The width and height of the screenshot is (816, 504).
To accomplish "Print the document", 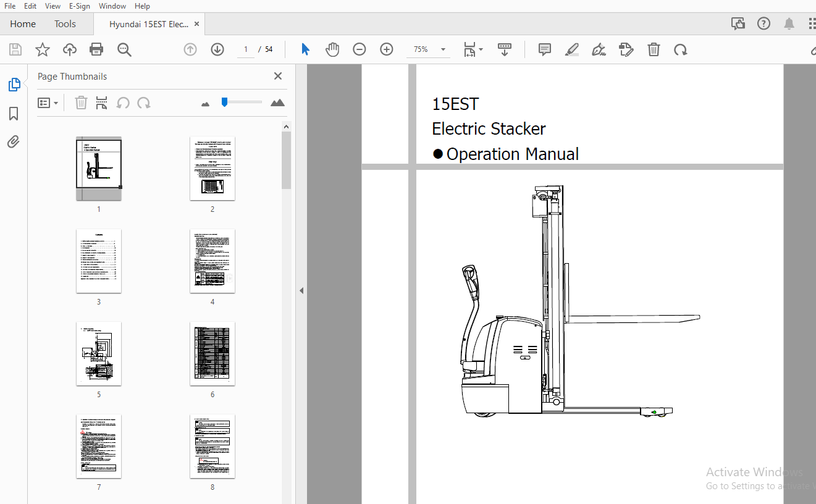I will (x=96, y=49).
